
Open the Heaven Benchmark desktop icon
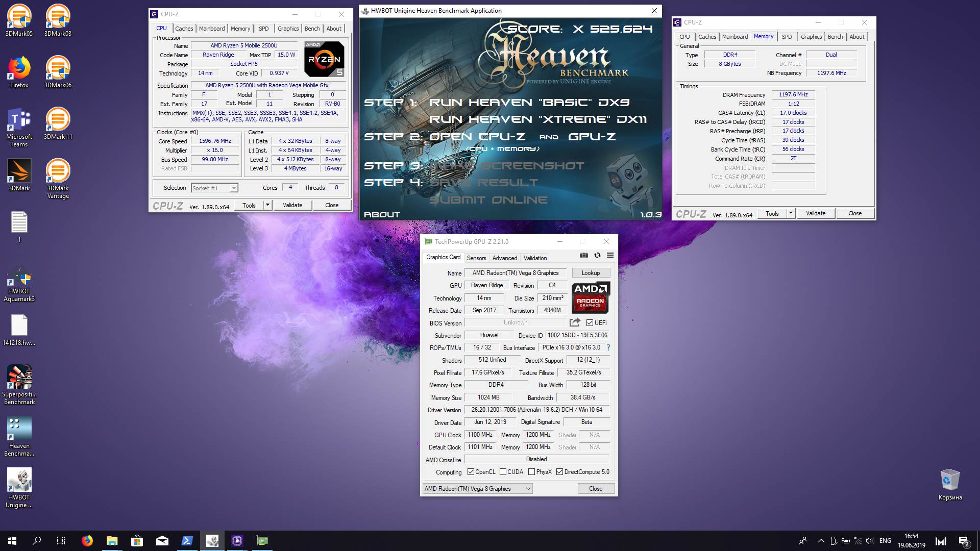click(19, 436)
